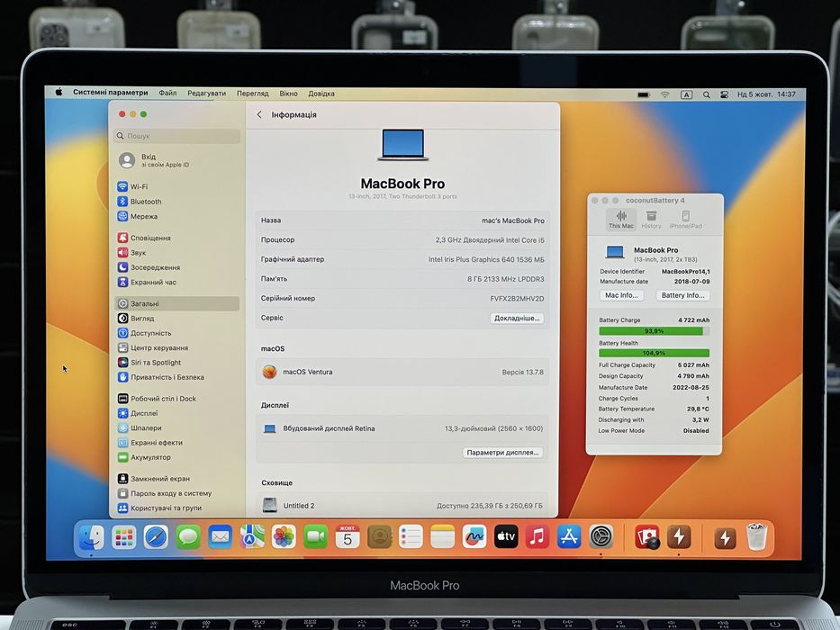
Task: Open Параметри дисплея button
Action: [502, 453]
